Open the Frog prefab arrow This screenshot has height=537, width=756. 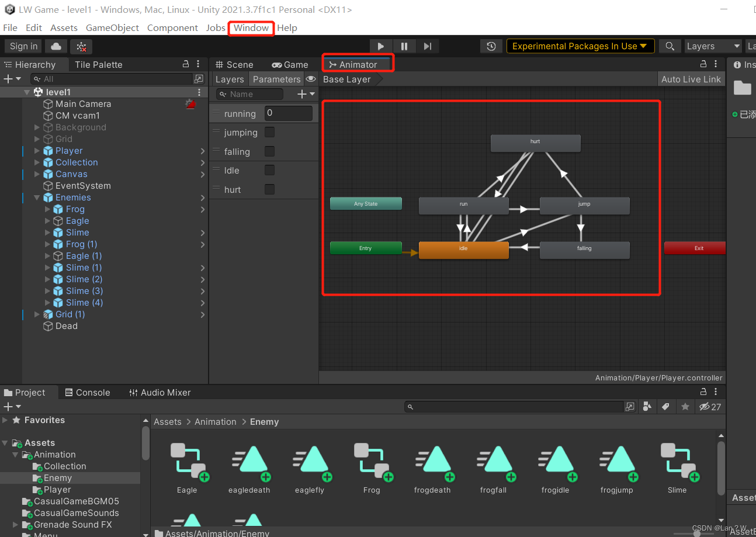(x=203, y=209)
